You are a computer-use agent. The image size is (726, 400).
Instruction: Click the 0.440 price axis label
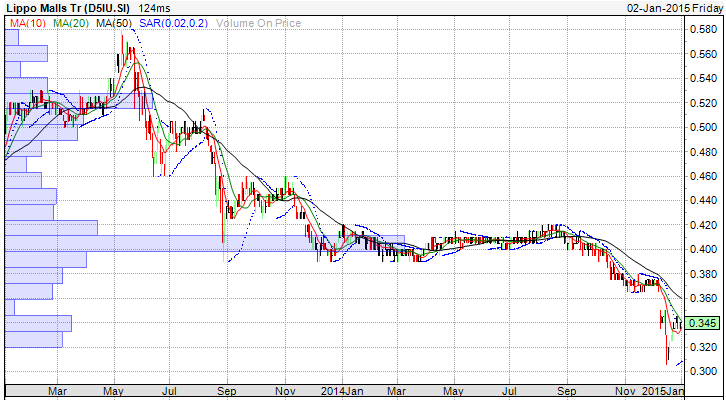704,200
